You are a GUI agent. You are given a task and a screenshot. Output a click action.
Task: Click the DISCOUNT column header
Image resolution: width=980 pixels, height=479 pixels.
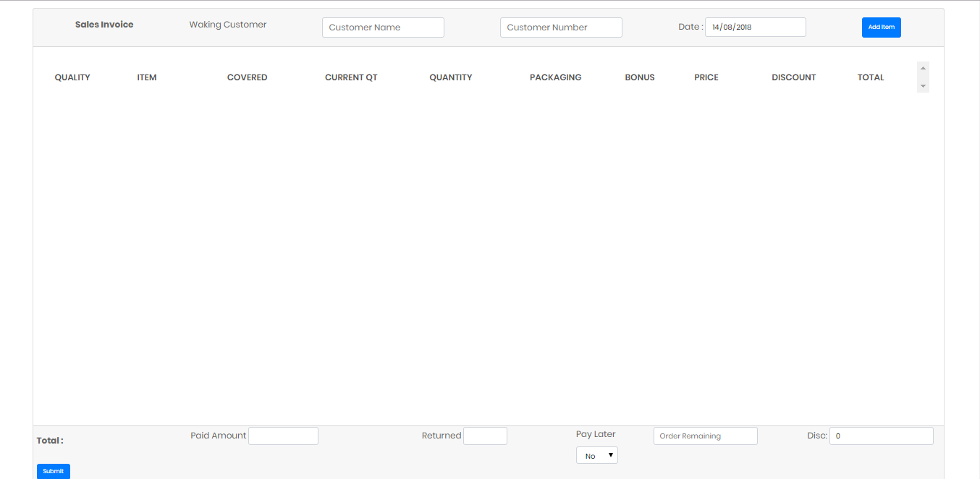pos(794,77)
